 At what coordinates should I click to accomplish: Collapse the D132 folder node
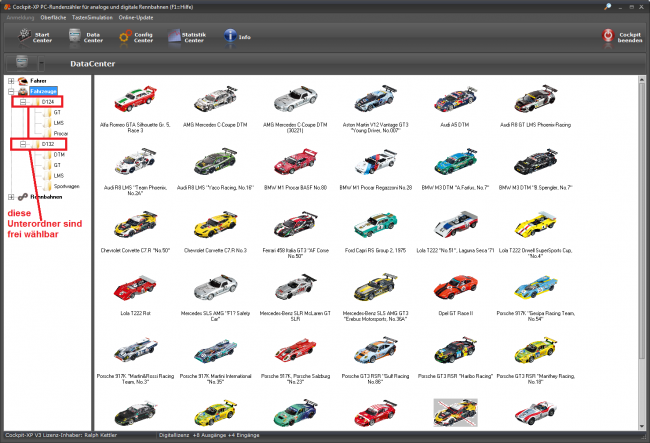click(x=23, y=144)
